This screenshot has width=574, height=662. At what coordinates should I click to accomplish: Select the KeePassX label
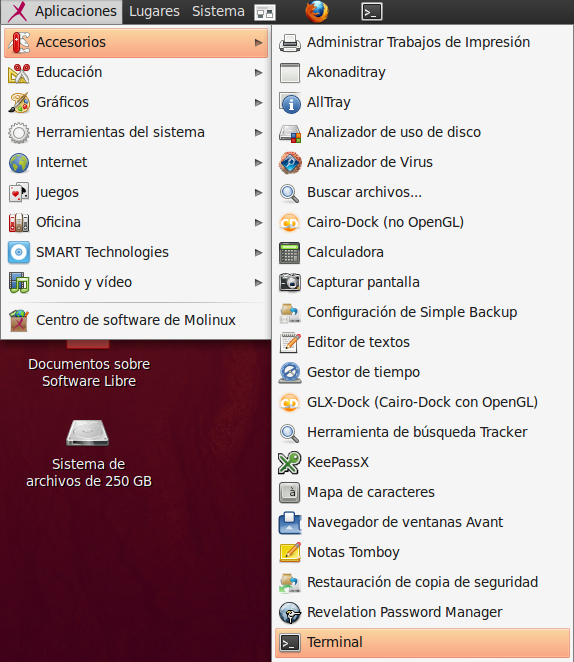tap(338, 462)
